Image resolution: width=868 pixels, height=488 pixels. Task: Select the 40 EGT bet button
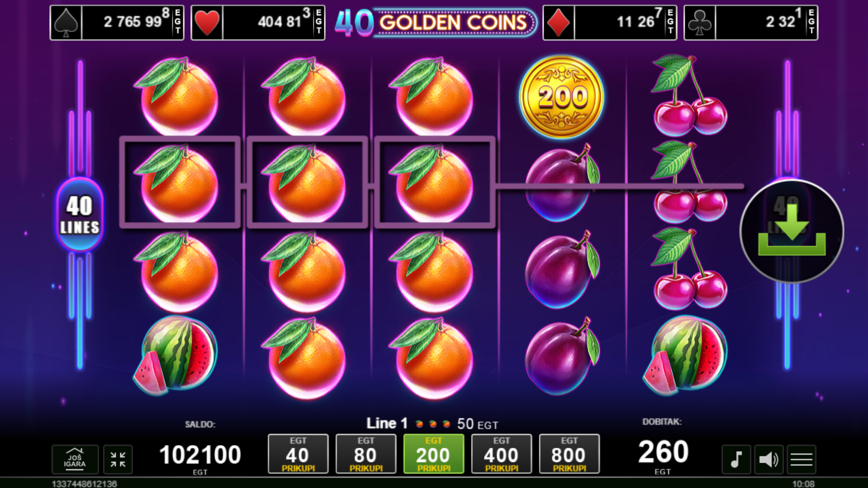(298, 454)
